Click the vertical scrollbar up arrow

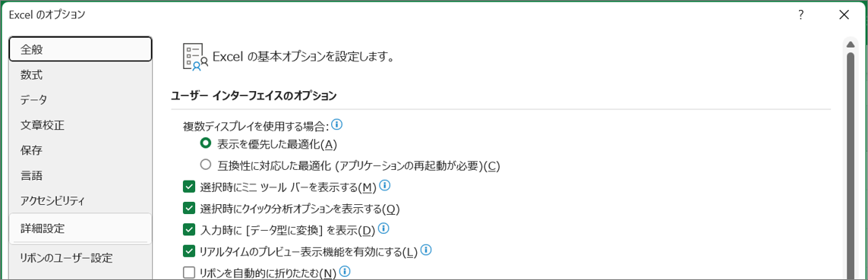[851, 44]
